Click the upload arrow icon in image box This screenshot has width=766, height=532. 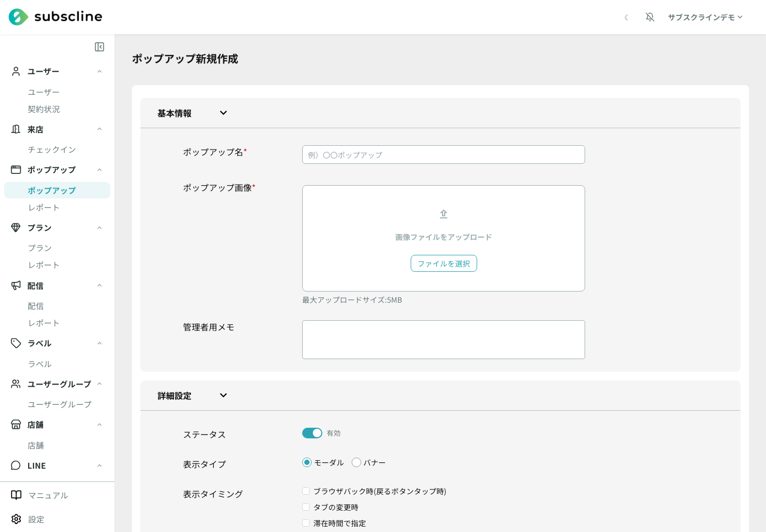click(x=444, y=214)
